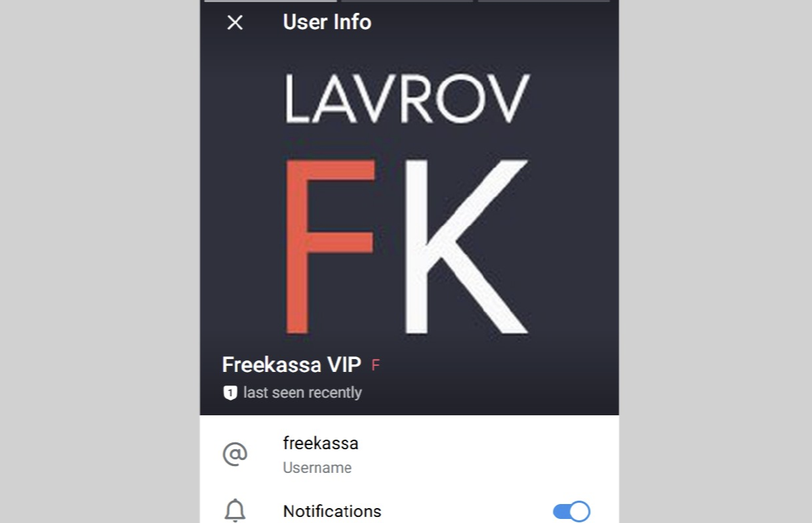Click the Notifications row label
Screen dimensions: 812x523
[332, 511]
